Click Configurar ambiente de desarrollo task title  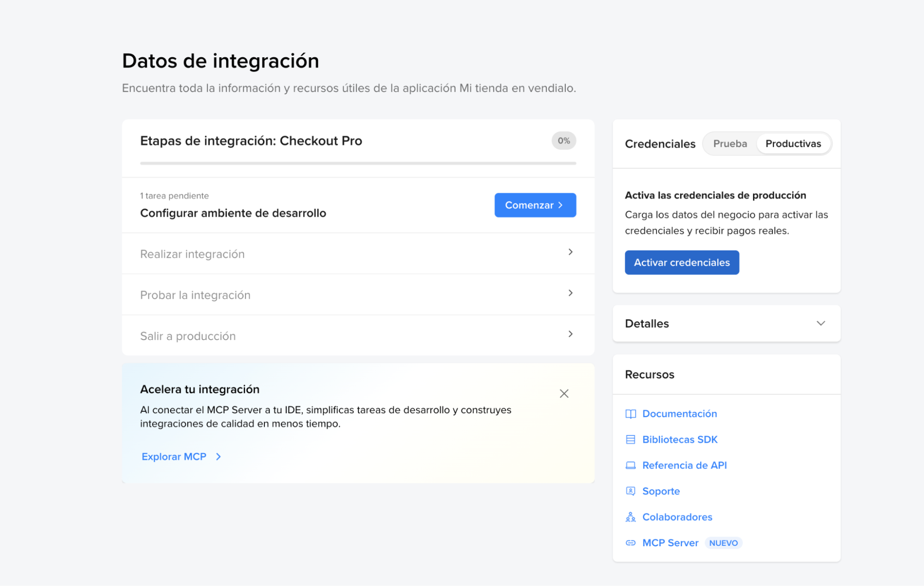click(x=233, y=213)
